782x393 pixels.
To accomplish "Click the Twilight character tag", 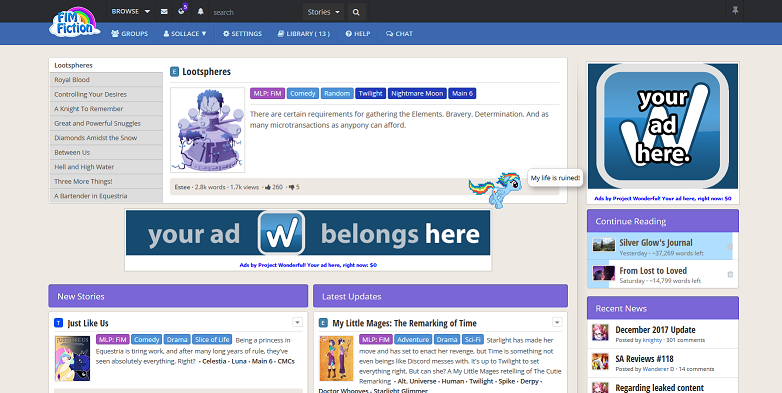I will (x=371, y=93).
